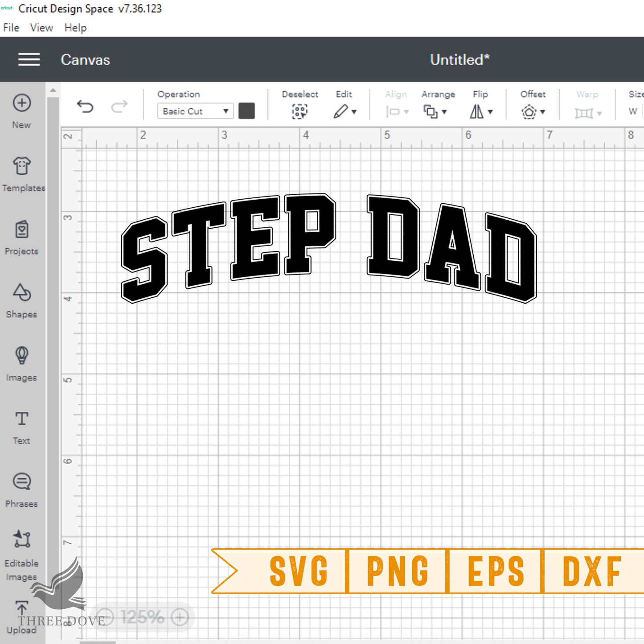Expand the Edit dropdown arrow
The width and height of the screenshot is (644, 644).
coord(354,112)
